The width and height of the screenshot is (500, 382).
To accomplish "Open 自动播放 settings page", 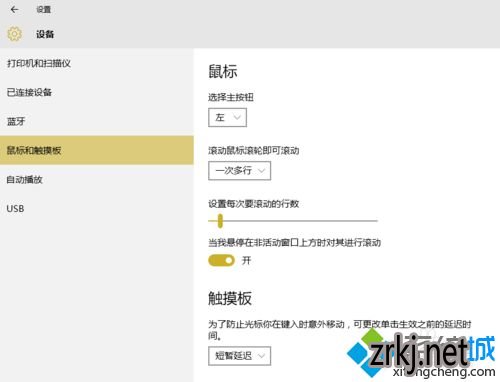I will click(x=97, y=180).
